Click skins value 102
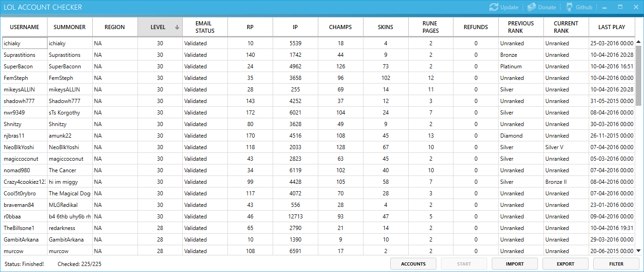 point(386,78)
